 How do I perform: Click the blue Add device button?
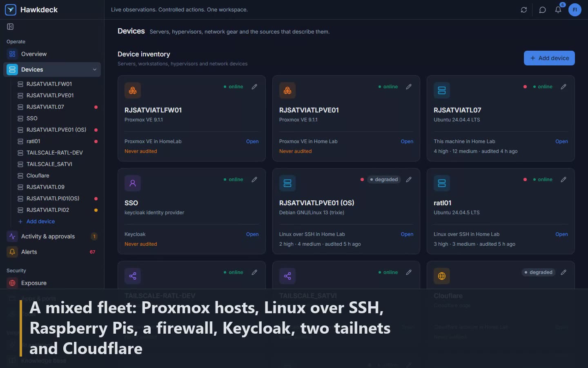click(x=549, y=58)
